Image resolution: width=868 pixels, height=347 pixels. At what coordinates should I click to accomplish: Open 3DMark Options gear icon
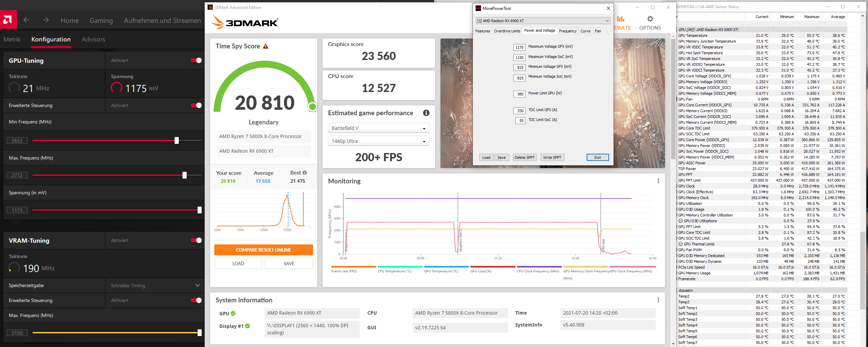[x=650, y=19]
